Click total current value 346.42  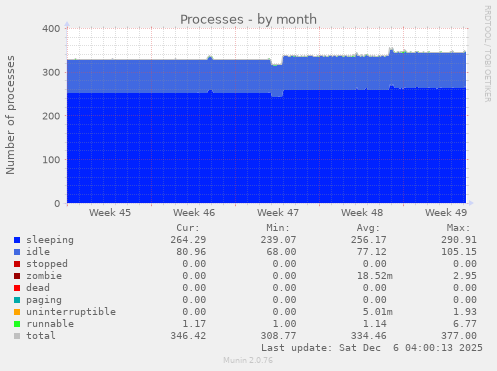pyautogui.click(x=188, y=336)
